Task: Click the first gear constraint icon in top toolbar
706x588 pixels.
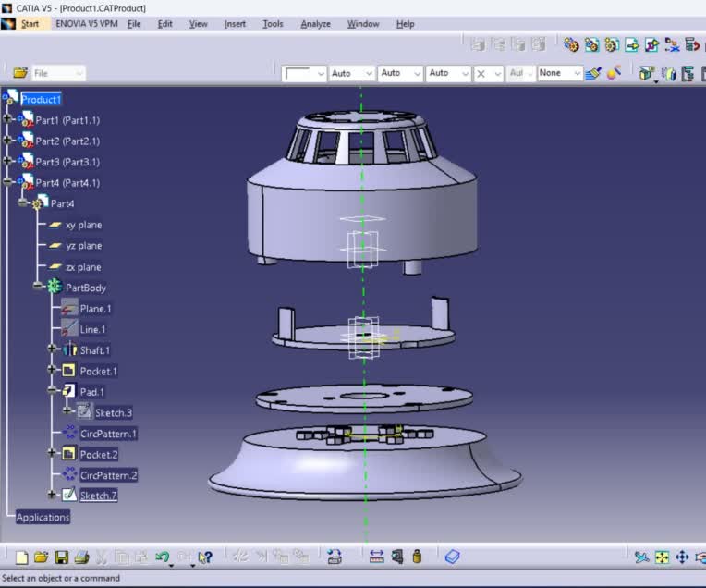Action: coord(571,44)
